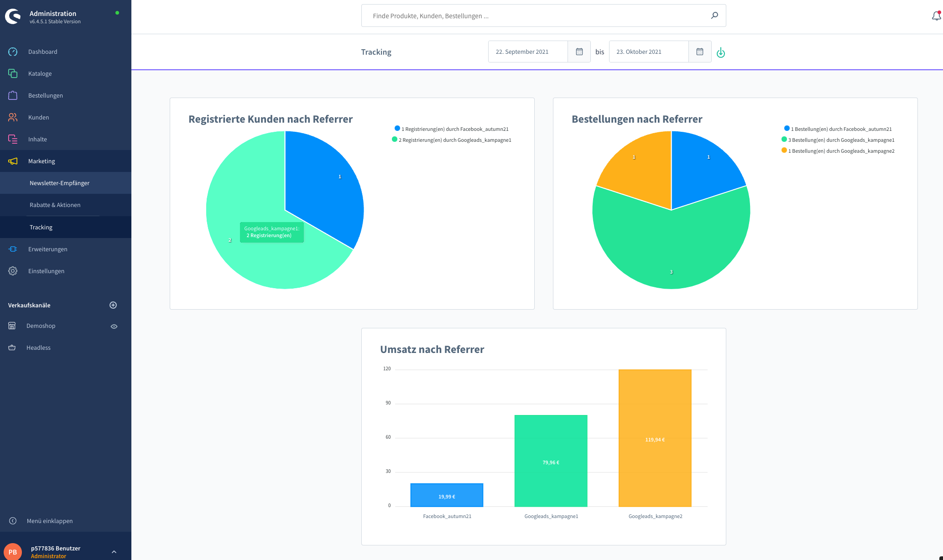The image size is (943, 560).
Task: Toggle Demoshop storefront visibility eye
Action: 114,327
